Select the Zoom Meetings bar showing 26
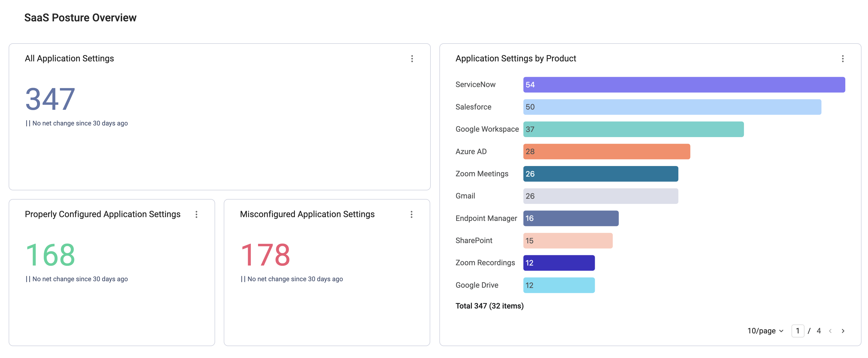 pos(601,174)
